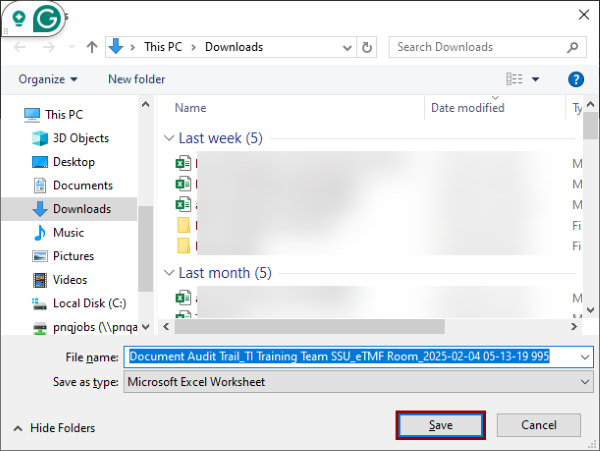Click the Search Downloads field
Image resolution: width=600 pixels, height=451 pixels.
(x=478, y=47)
